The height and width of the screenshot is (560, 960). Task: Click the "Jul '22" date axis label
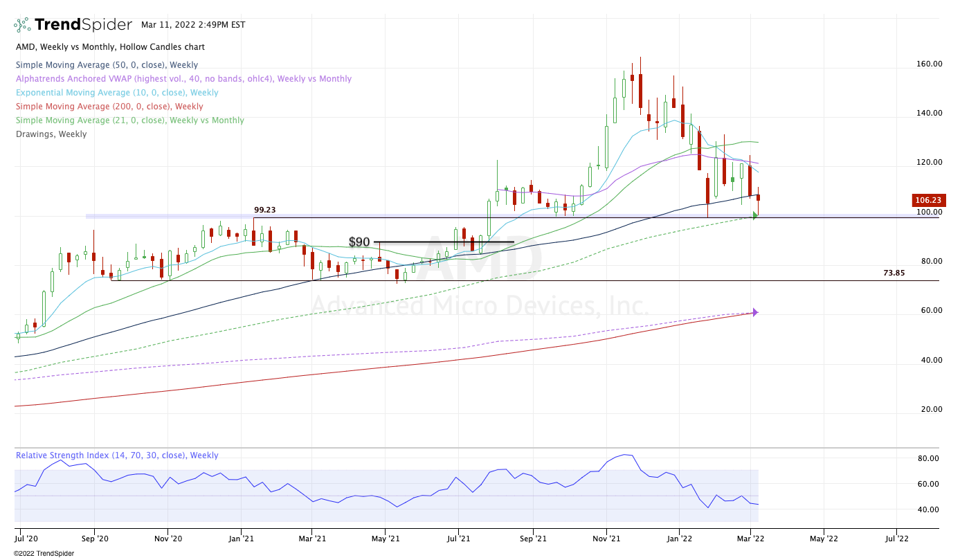point(896,537)
